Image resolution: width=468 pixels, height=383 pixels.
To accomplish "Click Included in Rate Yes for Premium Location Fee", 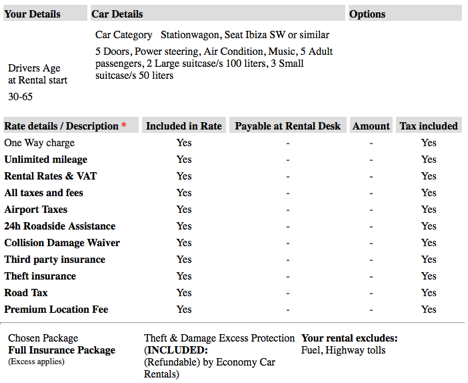I will [184, 309].
